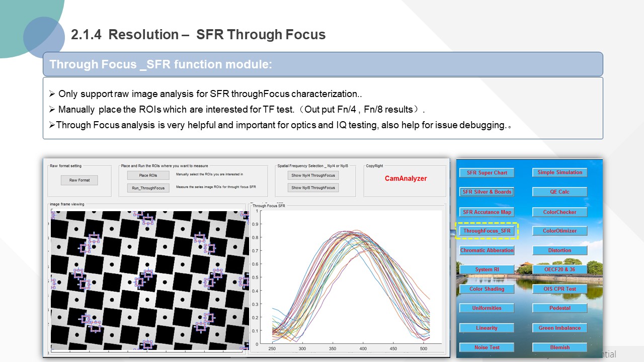Open the Pedestal module
This screenshot has height=362, width=644.
pos(559,308)
